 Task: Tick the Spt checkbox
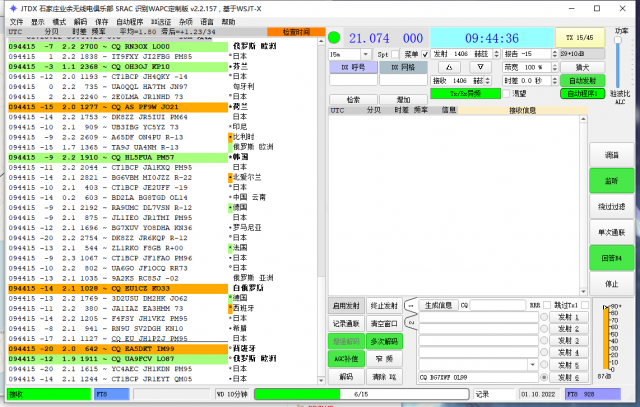point(394,54)
